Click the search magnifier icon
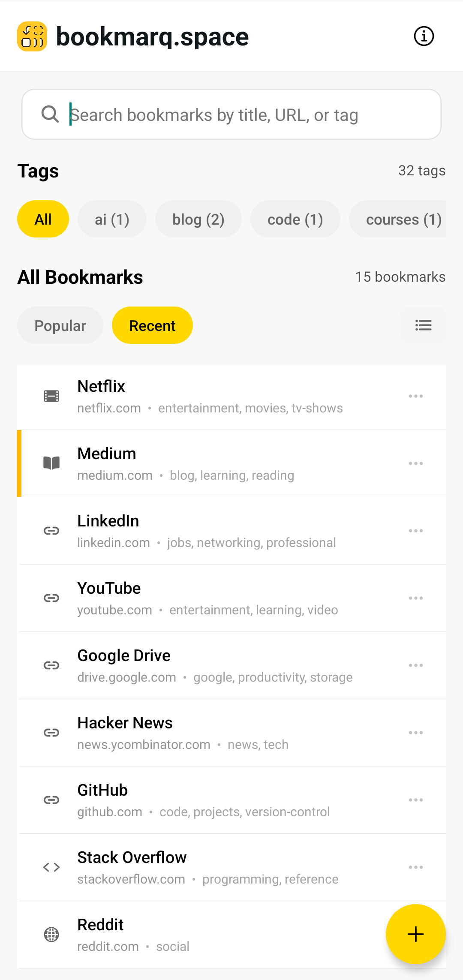The width and height of the screenshot is (463, 980). tap(50, 114)
